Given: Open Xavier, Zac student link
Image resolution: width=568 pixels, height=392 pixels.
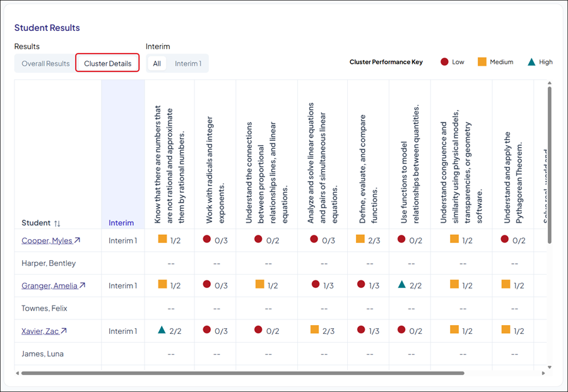Looking at the screenshot, I should tap(40, 331).
